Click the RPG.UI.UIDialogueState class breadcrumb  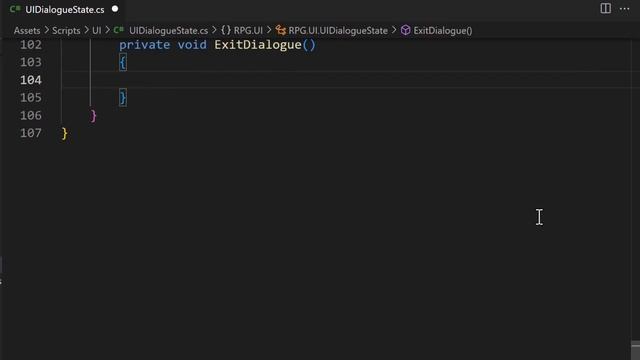click(x=338, y=31)
